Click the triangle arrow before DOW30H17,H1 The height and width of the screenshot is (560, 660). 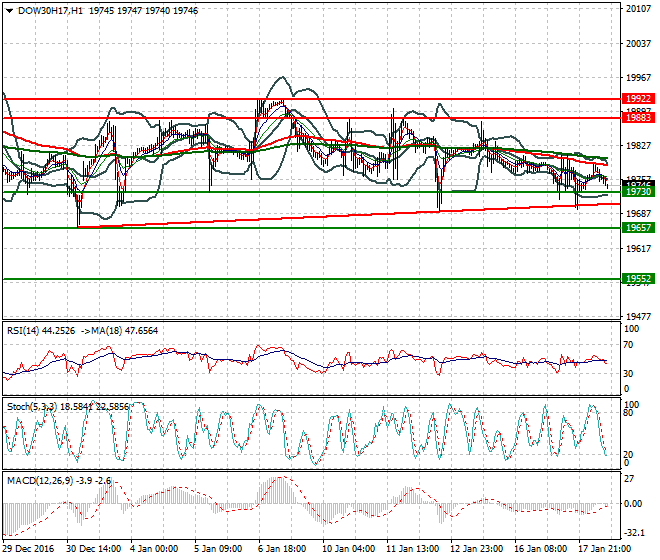tap(9, 11)
